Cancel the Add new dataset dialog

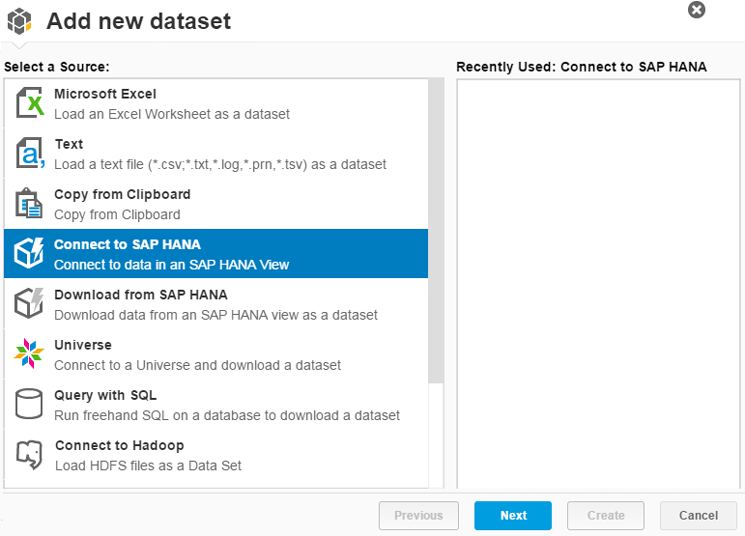pyautogui.click(x=698, y=515)
